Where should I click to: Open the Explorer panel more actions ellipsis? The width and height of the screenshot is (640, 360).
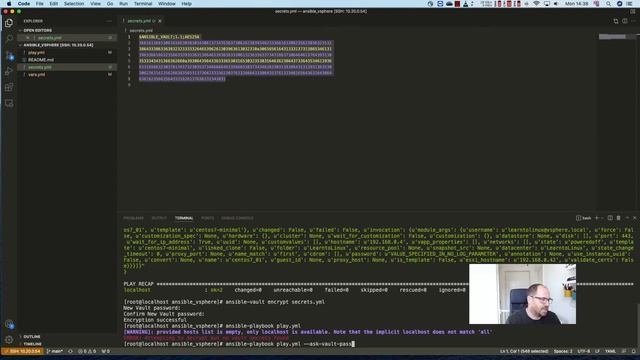tap(109, 21)
